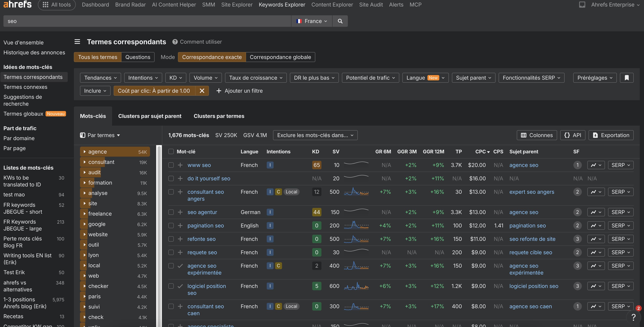Open parent topic link 'agence seo'

(523, 165)
